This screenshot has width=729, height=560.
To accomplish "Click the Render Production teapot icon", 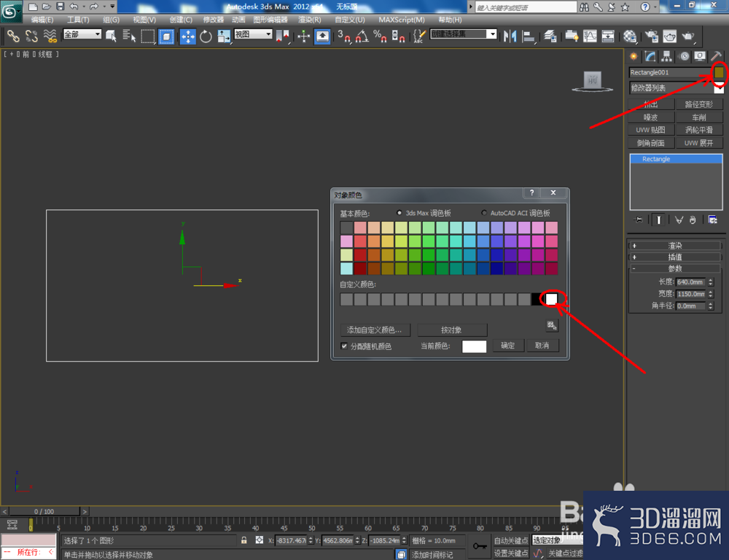I will tap(688, 36).
